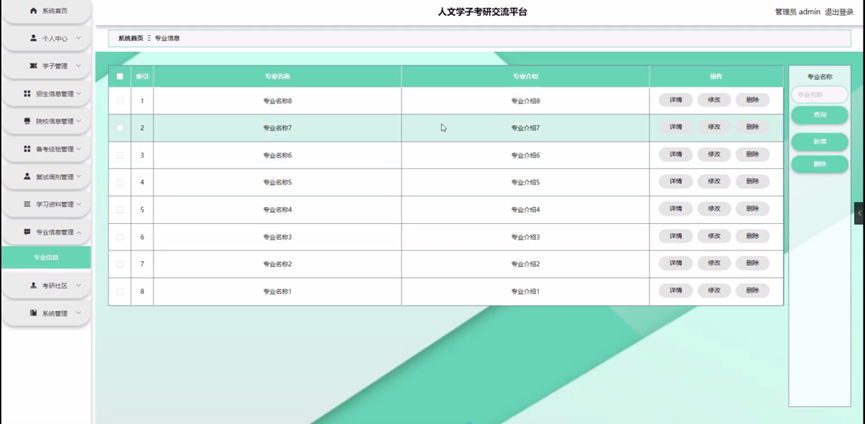Select the 专业信息 submenu item

coord(46,257)
